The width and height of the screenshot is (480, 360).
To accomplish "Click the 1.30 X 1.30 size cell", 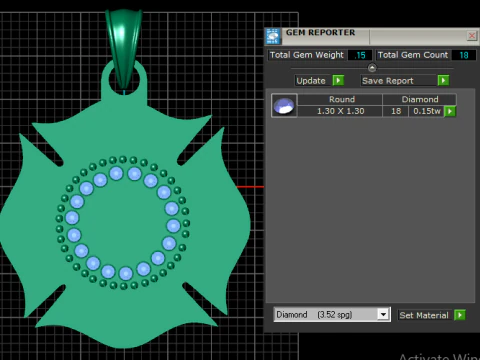I will pos(340,111).
